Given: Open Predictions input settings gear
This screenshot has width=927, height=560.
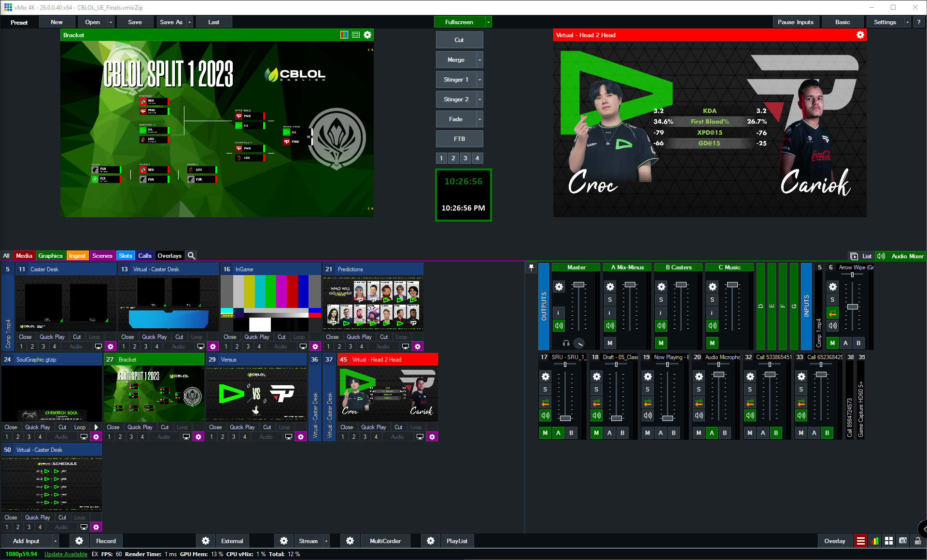Looking at the screenshot, I should 418,347.
